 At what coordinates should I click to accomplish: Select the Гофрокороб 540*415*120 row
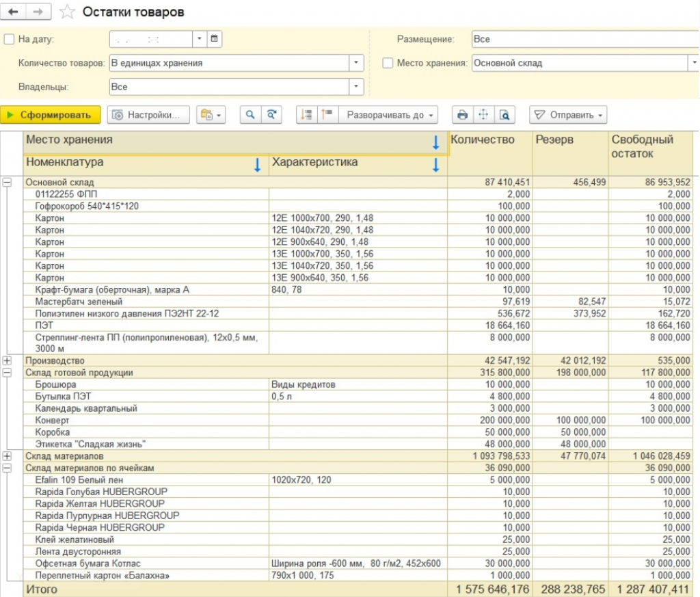tap(357, 206)
